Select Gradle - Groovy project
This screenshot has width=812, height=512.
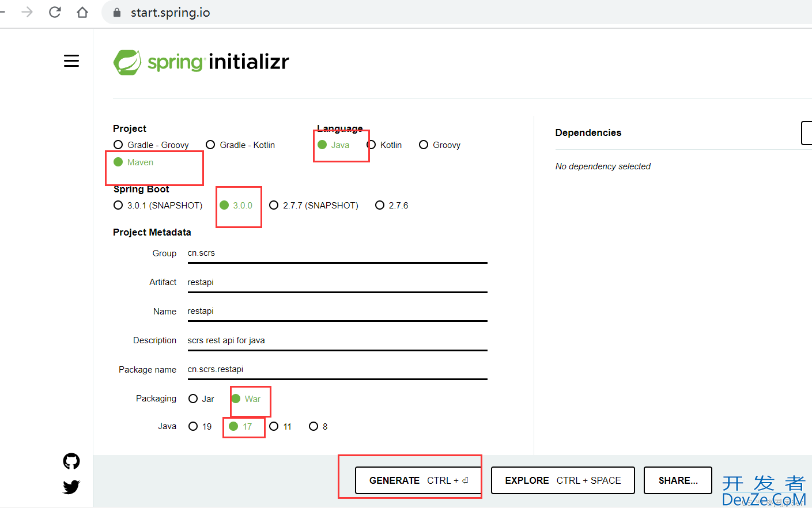151,145
